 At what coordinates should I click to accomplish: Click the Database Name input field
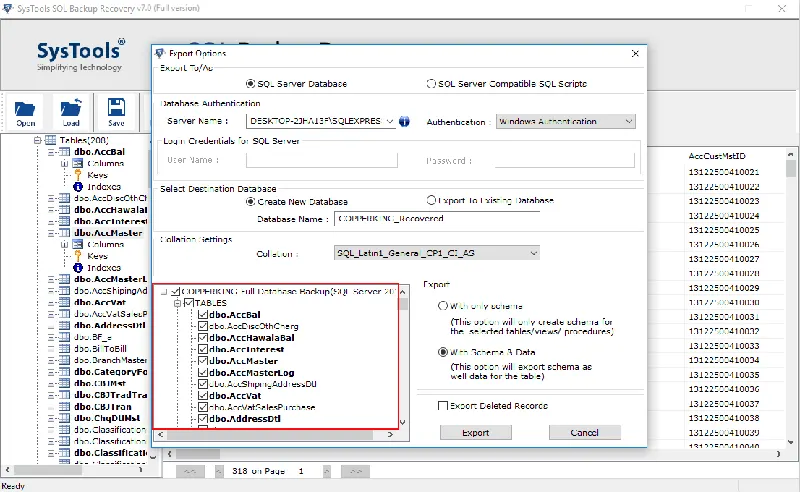(x=437, y=218)
